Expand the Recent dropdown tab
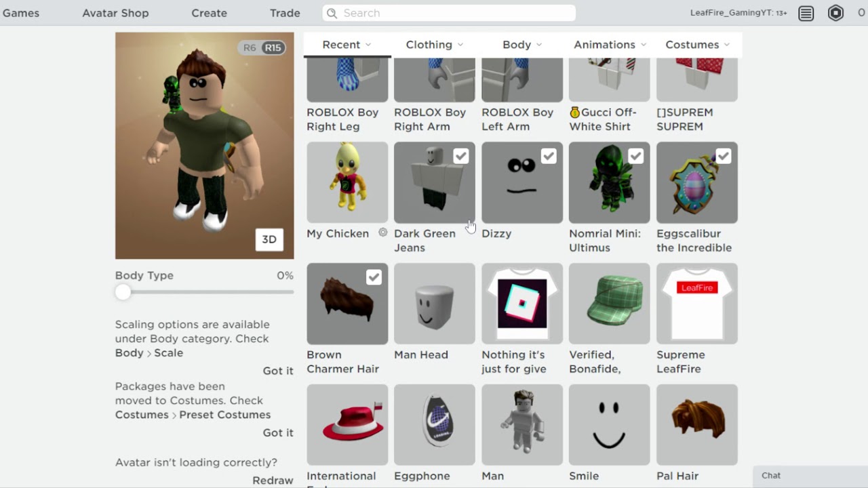Viewport: 868px width, 488px height. [347, 45]
